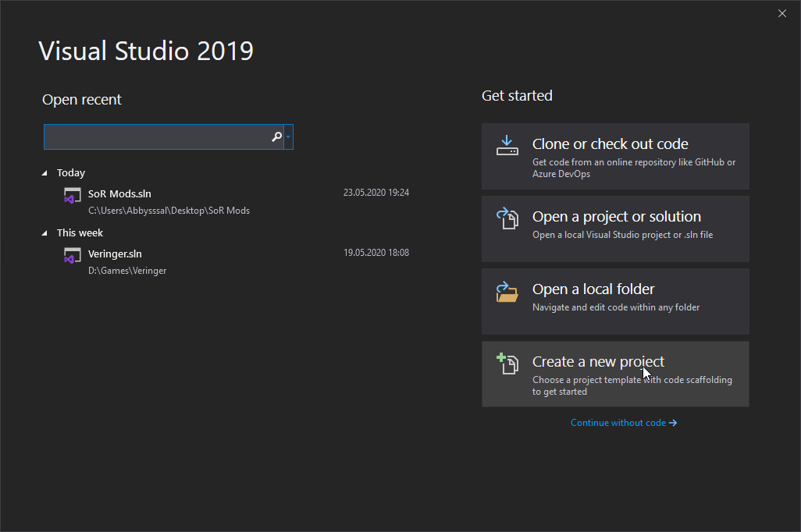Screen dimensions: 801x532
Task: Click the Open a project or solution icon
Action: pos(507,218)
